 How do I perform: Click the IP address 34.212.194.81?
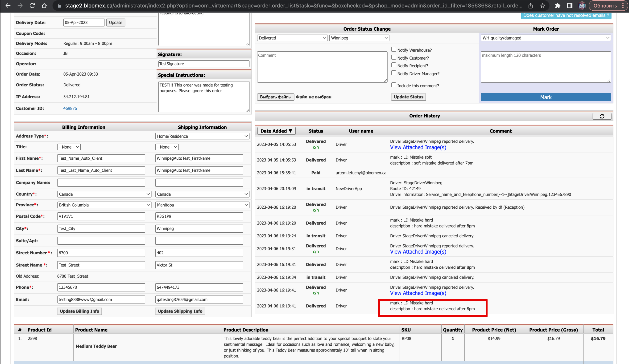coord(76,97)
